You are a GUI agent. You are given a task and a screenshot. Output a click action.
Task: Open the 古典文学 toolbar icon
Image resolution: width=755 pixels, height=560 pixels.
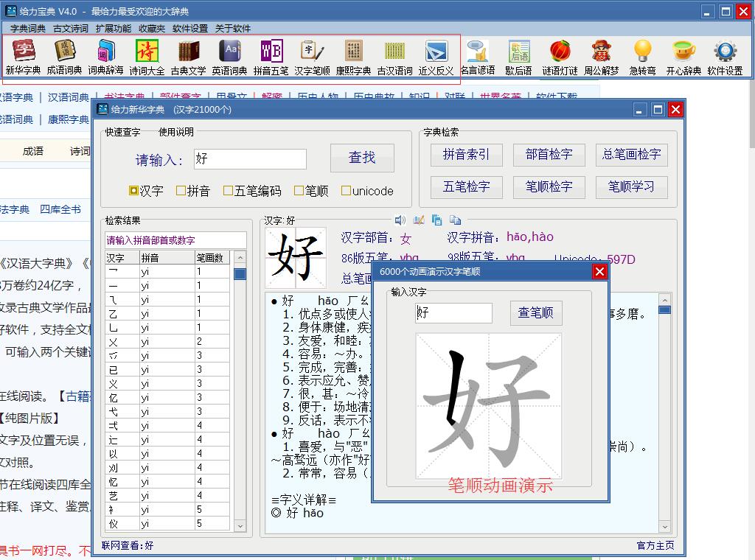[188, 57]
